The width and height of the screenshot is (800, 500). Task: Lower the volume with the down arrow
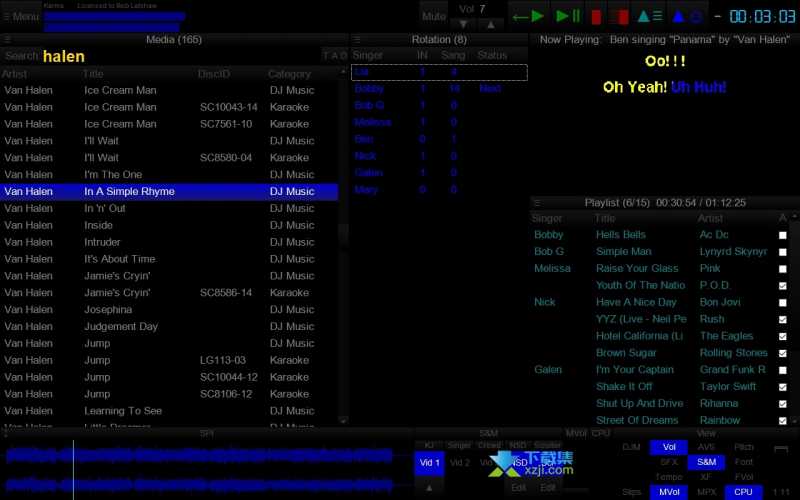(x=463, y=24)
